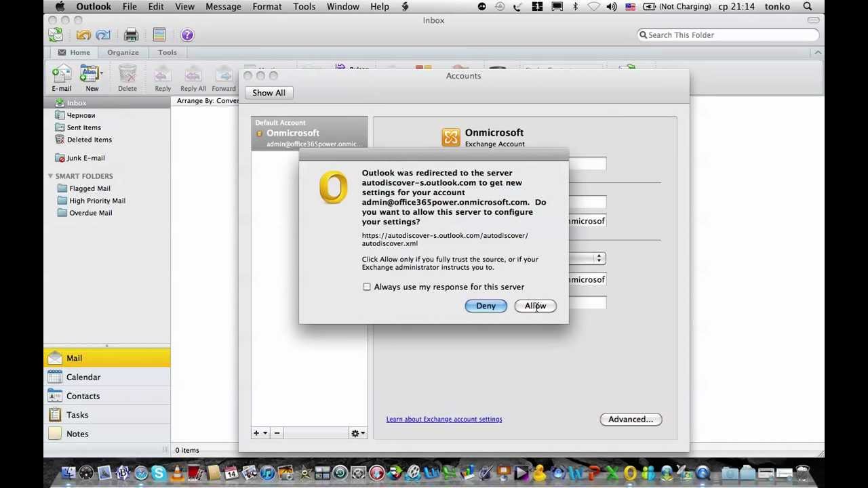Image resolution: width=868 pixels, height=488 pixels.
Task: Open the File menu
Action: (130, 7)
